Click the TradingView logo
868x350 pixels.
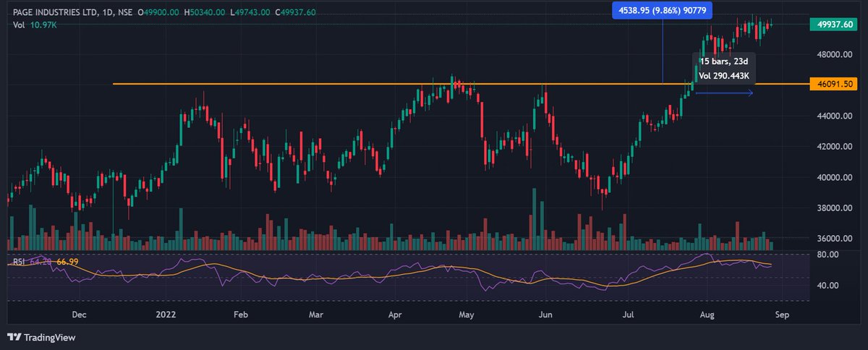point(41,338)
